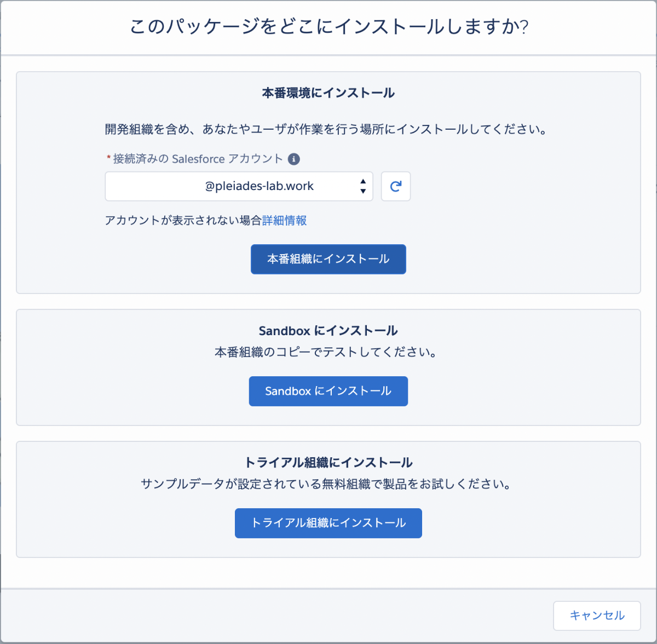Select the 本番環境にインストール heading text
Viewport: 657px width, 644px height.
(x=328, y=93)
